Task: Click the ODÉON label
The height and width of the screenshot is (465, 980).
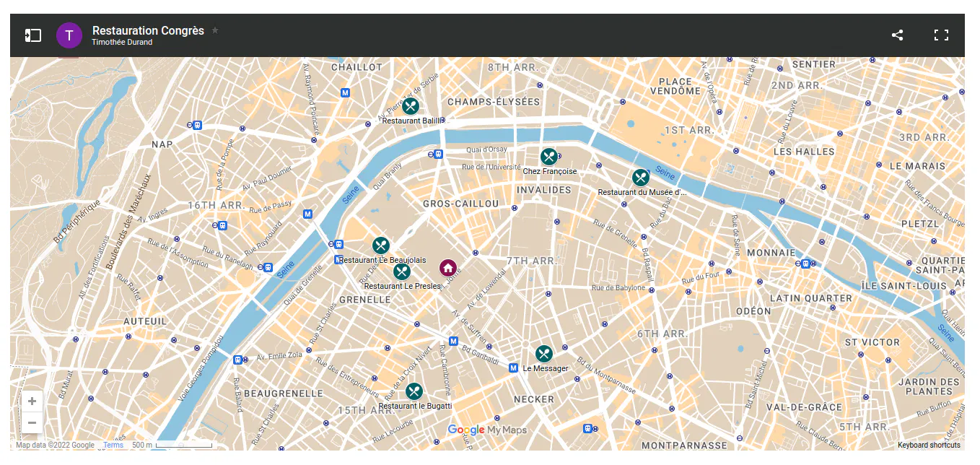Action: [753, 311]
